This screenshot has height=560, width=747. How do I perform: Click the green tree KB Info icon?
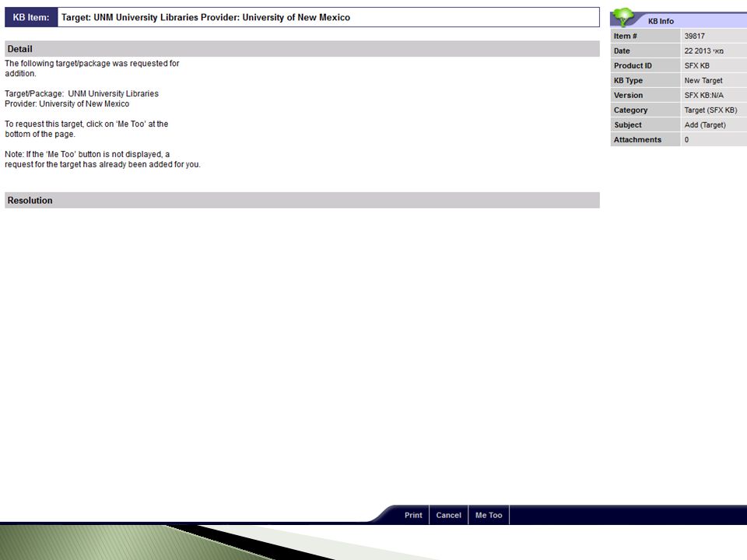(622, 17)
